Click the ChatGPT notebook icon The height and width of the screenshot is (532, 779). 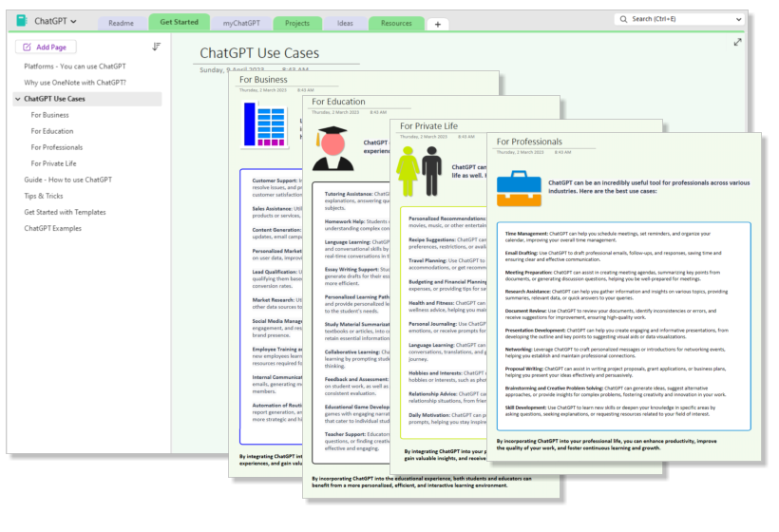pos(21,20)
